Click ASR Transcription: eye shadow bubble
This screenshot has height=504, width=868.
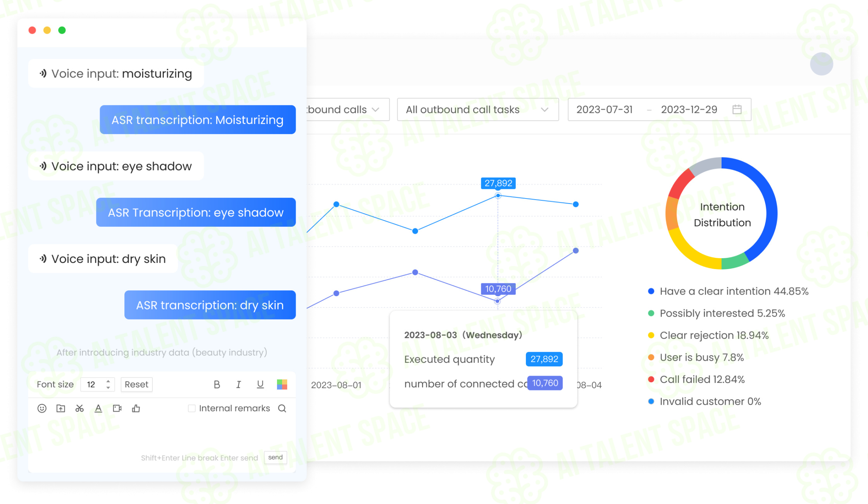pos(196,212)
